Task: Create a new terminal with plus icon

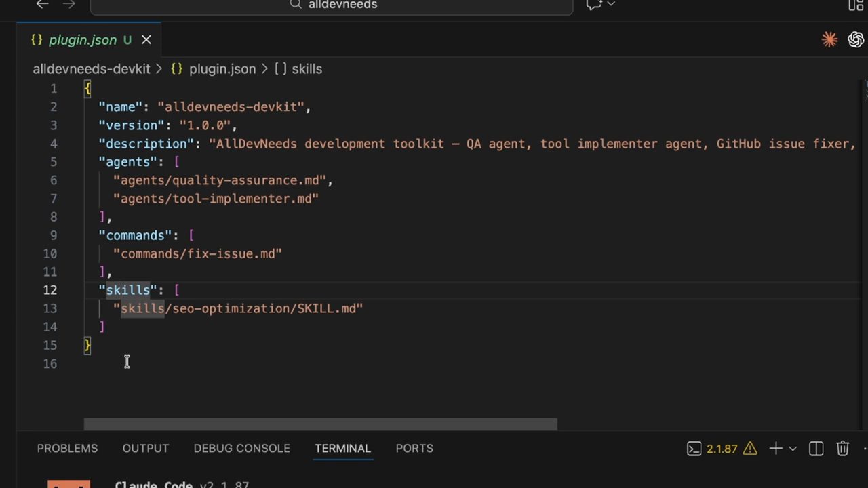Action: point(776,449)
